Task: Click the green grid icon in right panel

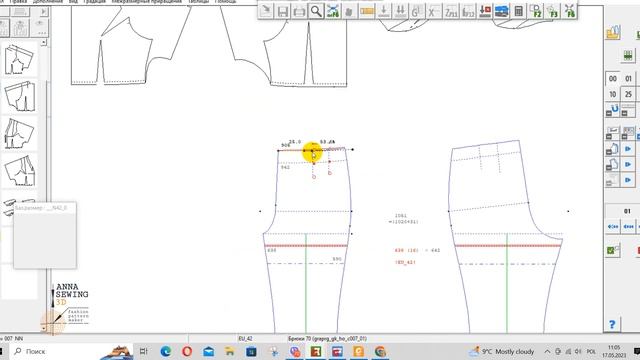Action: tap(628, 55)
